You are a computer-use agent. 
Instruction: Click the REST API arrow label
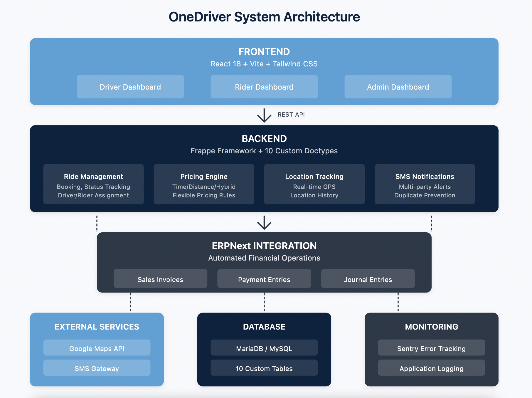291,115
